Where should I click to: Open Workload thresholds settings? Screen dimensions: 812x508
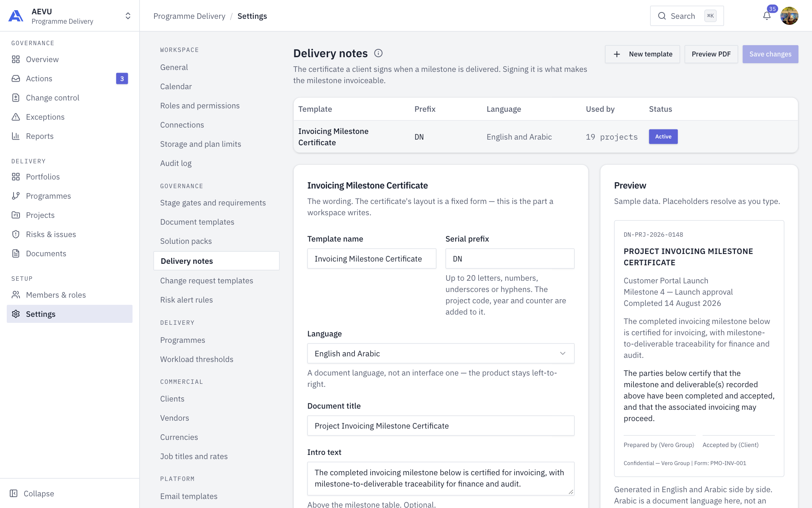197,359
